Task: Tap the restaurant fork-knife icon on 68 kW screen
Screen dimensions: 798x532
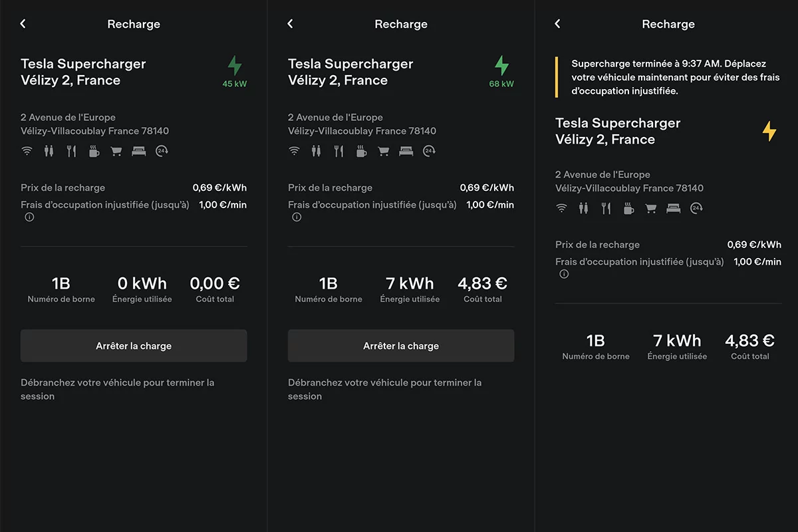Action: 338,151
